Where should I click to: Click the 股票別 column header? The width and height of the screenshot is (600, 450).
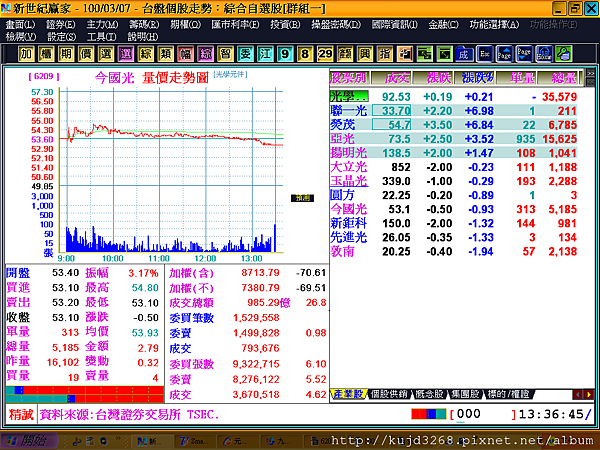tap(349, 78)
